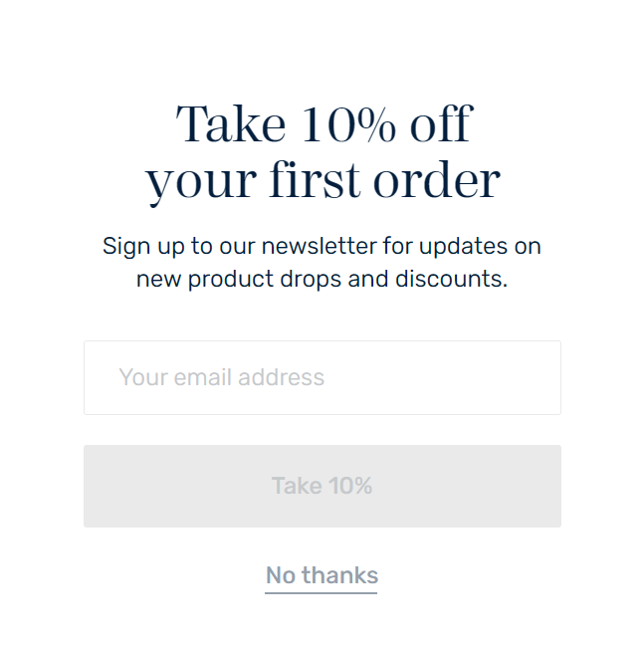The height and width of the screenshot is (646, 644).
Task: Claim the discount using Take 10%
Action: click(322, 486)
